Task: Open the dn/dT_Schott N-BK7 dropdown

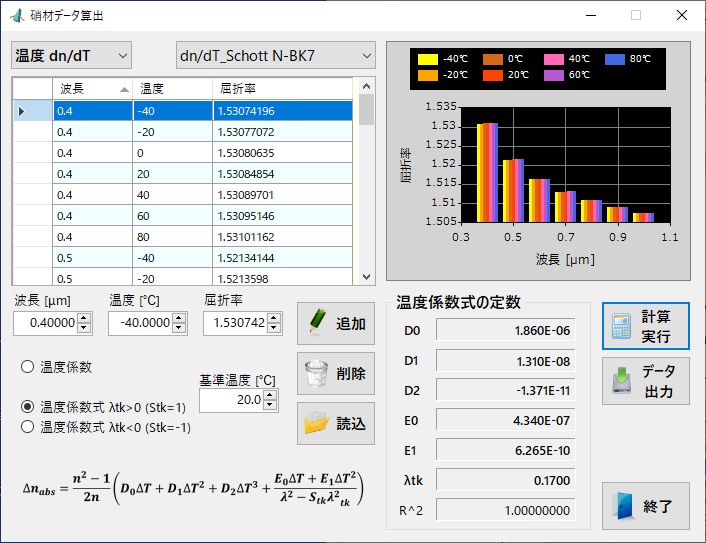Action: [276, 55]
